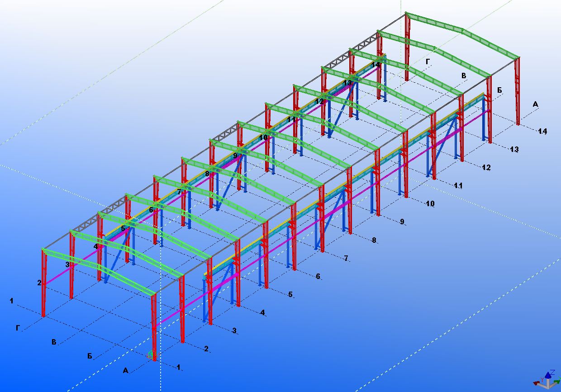This screenshot has height=392, width=561.
Task: Click grid label 5 beside axis Г
Action: 123,228
